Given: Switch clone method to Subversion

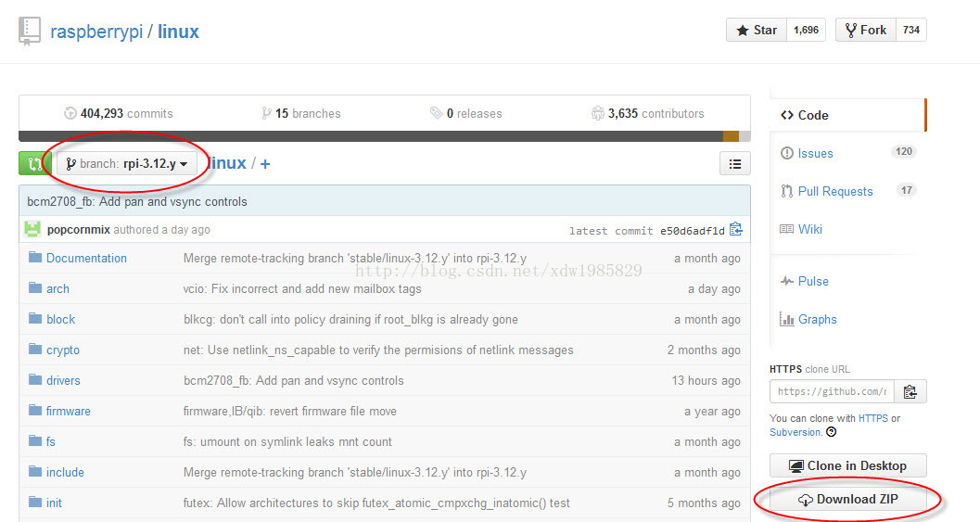Looking at the screenshot, I should 795,432.
